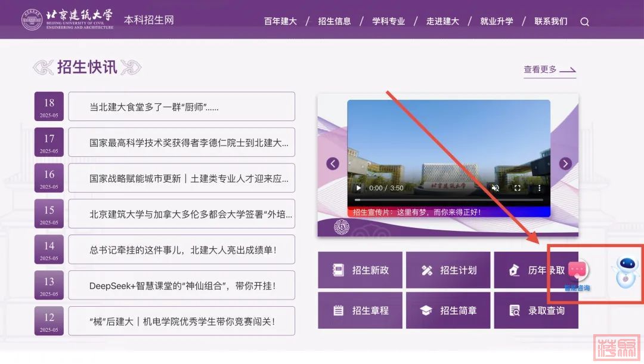Advance carousel with right arrow button
Viewport: 644px width, 364px height.
(x=565, y=164)
